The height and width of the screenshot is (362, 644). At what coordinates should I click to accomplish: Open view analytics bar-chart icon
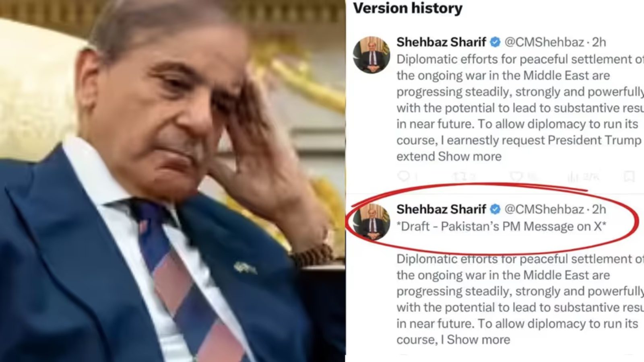[572, 176]
